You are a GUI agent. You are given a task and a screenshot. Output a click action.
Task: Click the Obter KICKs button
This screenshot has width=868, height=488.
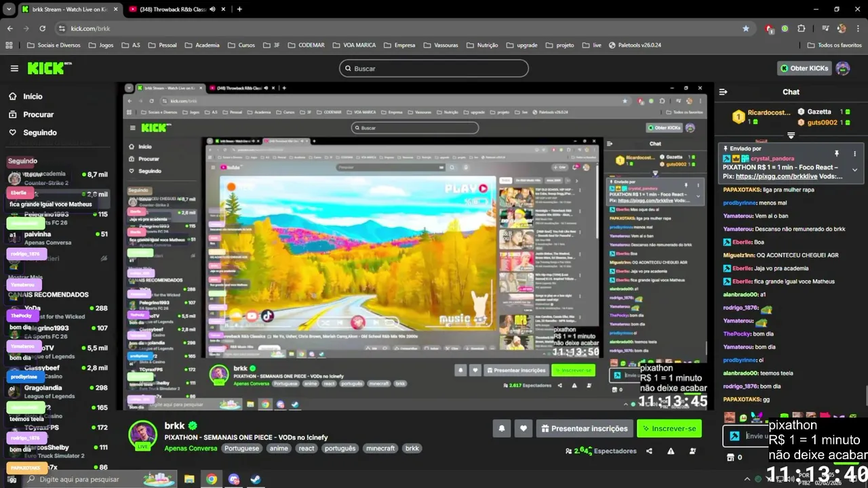point(804,68)
